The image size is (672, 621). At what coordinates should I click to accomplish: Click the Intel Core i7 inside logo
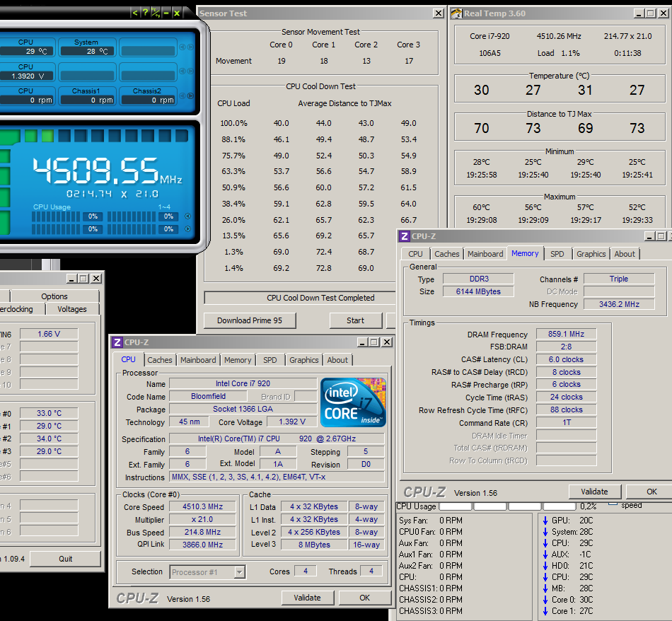pyautogui.click(x=353, y=402)
